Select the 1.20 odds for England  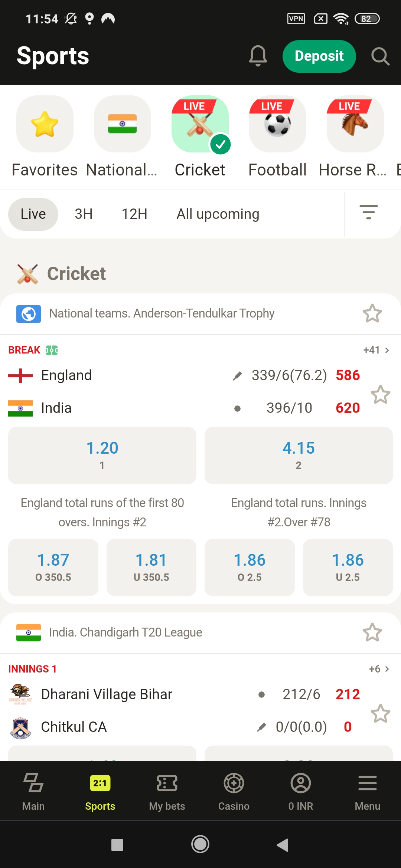coord(102,456)
